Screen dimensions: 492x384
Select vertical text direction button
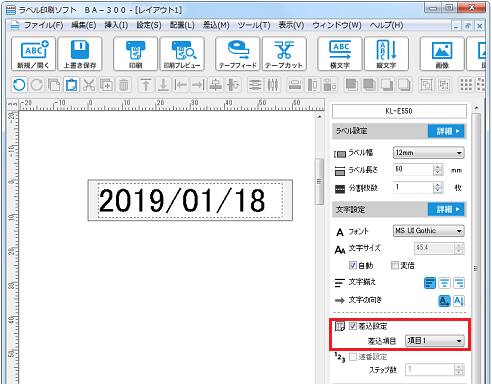click(459, 301)
